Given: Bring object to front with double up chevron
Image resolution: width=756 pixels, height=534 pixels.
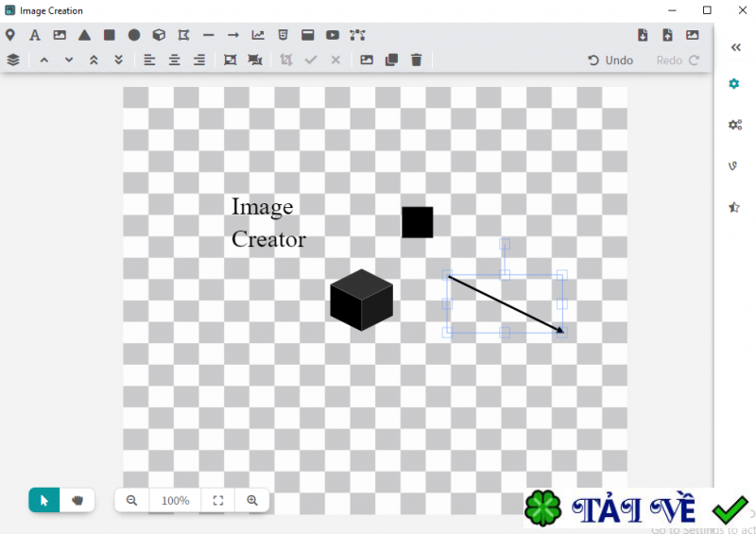Looking at the screenshot, I should pos(93,60).
